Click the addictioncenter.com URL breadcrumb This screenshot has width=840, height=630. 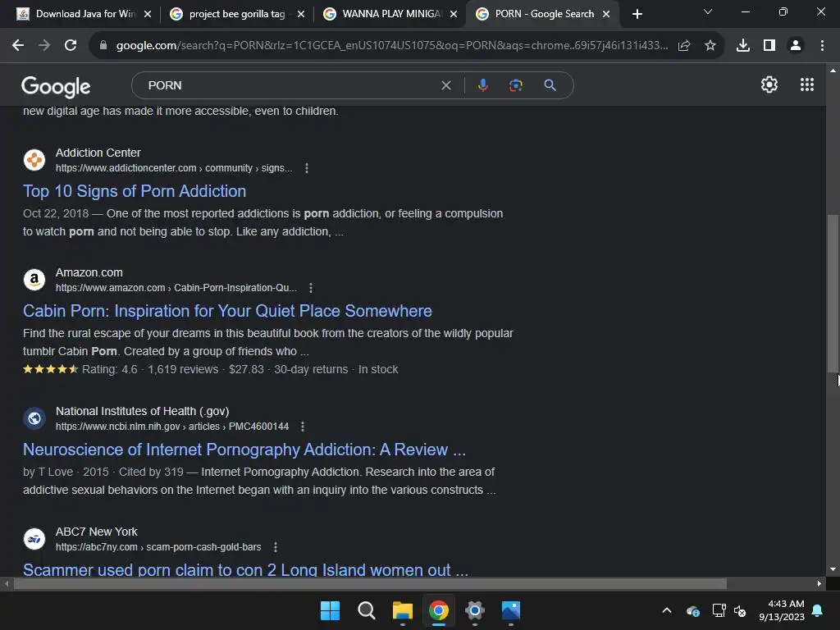point(174,168)
